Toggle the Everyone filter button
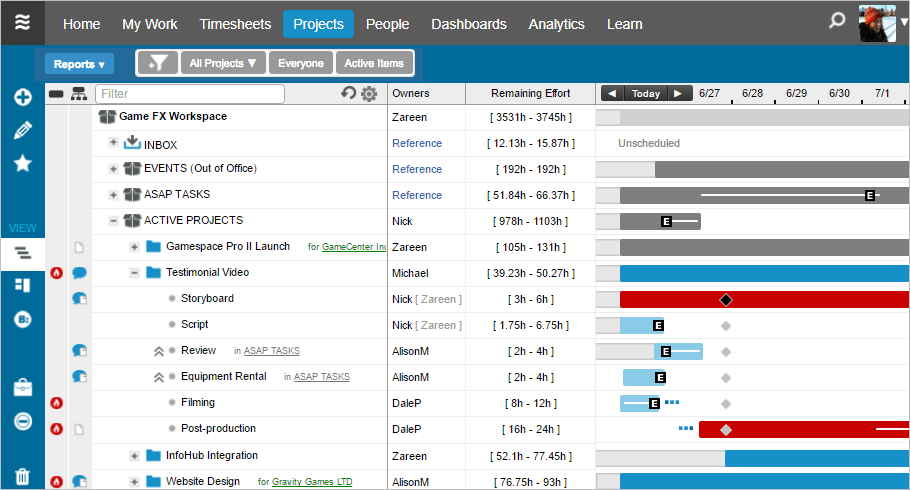The image size is (910, 490). pos(301,63)
